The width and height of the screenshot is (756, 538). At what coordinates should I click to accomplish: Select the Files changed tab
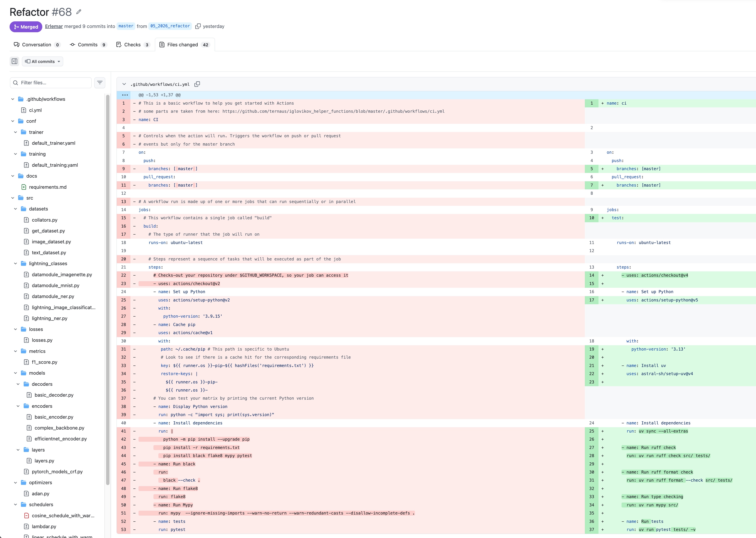point(185,45)
